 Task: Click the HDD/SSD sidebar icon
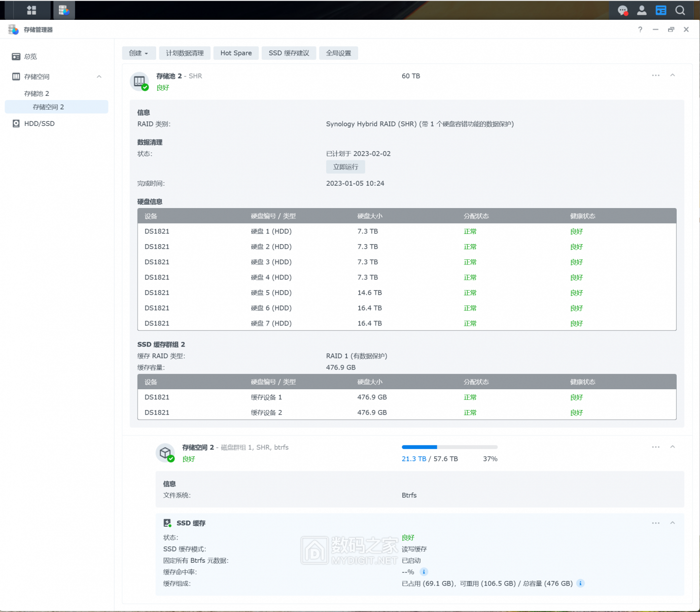point(16,123)
